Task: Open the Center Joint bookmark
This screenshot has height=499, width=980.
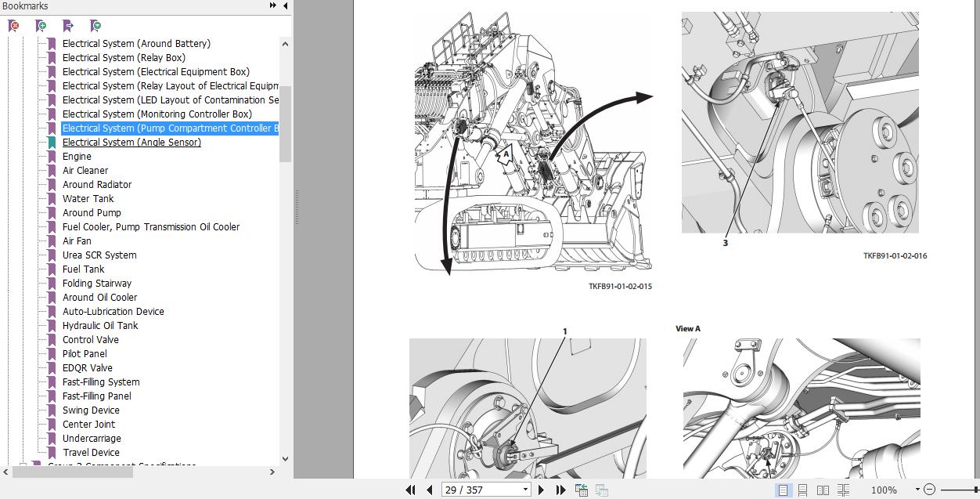Action: (x=88, y=424)
